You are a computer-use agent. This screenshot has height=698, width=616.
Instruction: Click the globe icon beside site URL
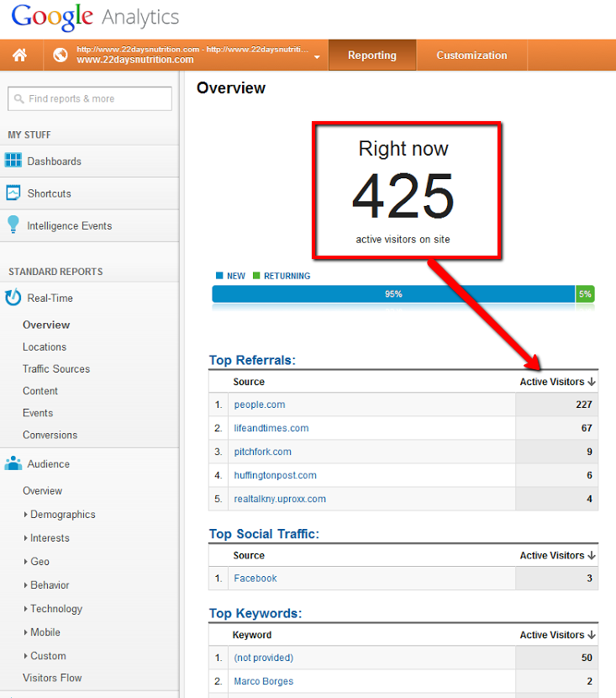tap(60, 56)
